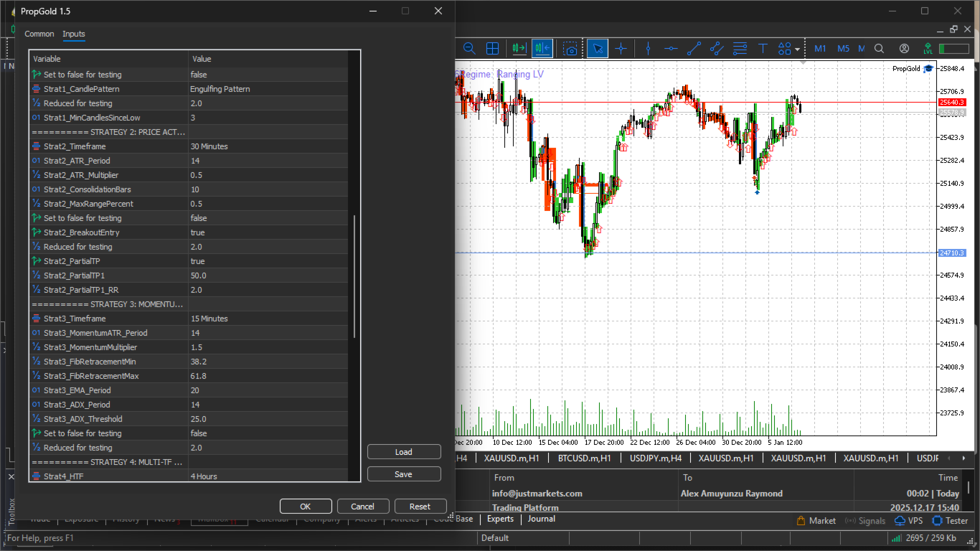Edit Strat2_PartialTP1 value 50.0
Image resolution: width=980 pixels, height=551 pixels.
(x=268, y=275)
